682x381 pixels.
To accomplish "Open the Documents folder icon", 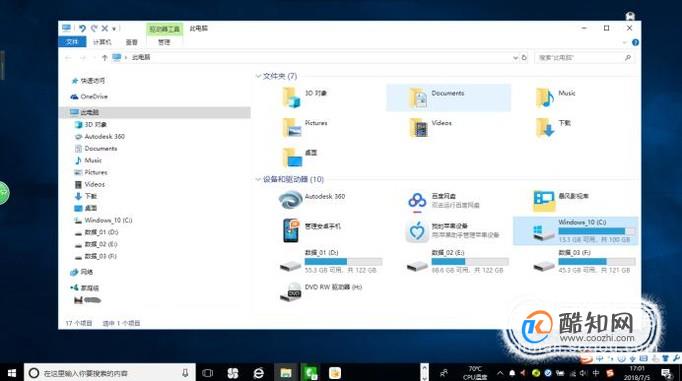I will pyautogui.click(x=418, y=97).
